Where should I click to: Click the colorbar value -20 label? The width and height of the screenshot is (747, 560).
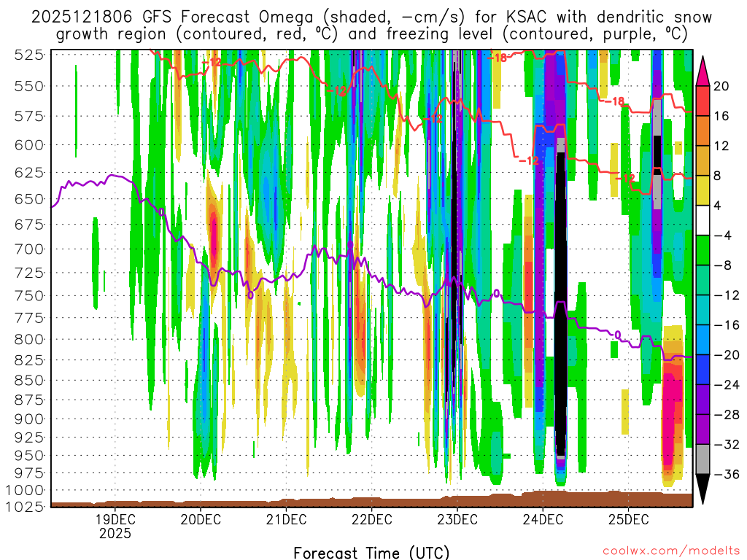click(x=727, y=355)
